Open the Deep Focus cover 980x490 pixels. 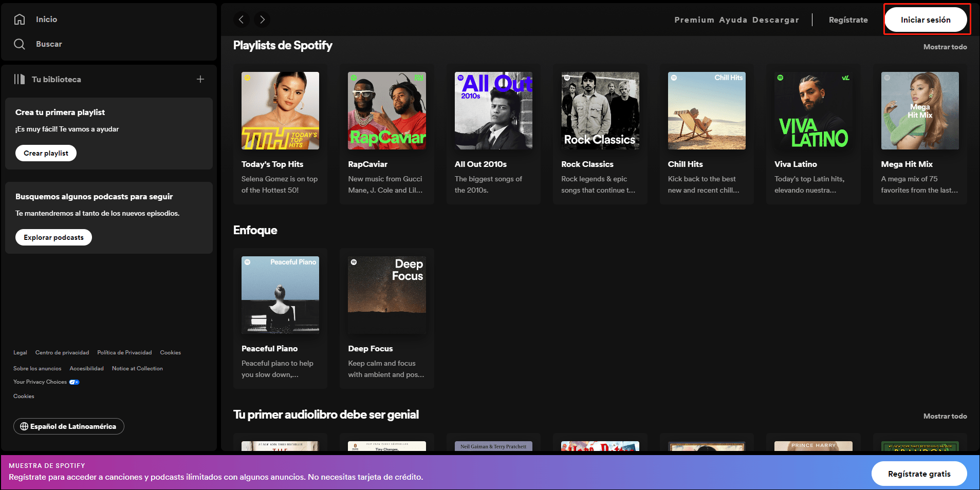click(387, 295)
